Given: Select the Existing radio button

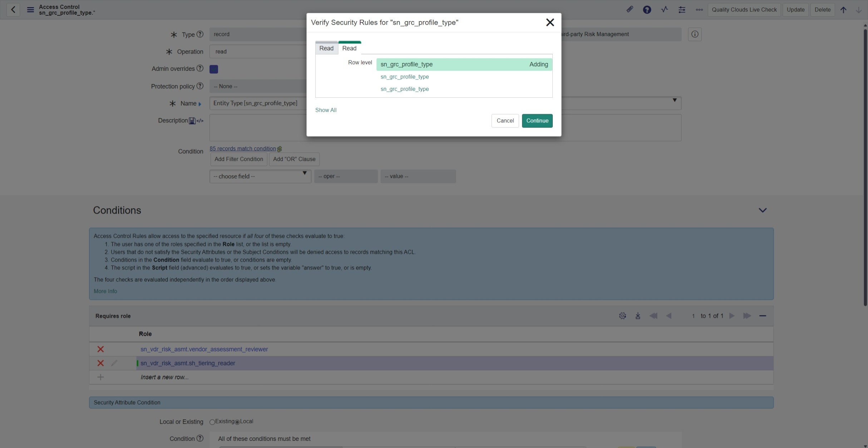Looking at the screenshot, I should [212, 422].
